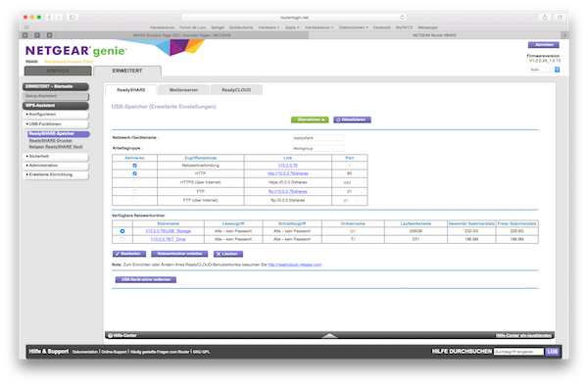Open the favorites grid icon in bookmarks bar

(x=26, y=27)
